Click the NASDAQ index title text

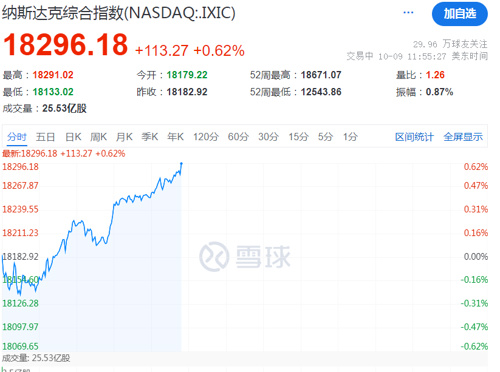pyautogui.click(x=119, y=13)
